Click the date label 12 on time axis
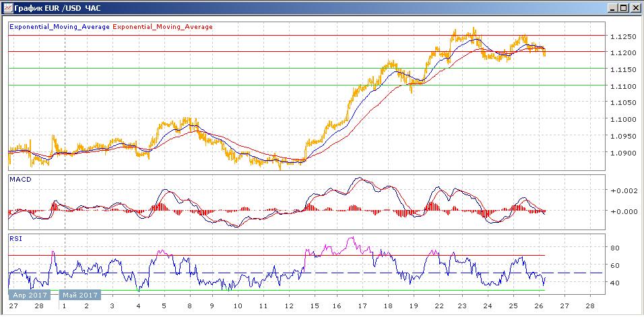Image resolution: width=644 pixels, height=317 pixels. click(x=288, y=306)
